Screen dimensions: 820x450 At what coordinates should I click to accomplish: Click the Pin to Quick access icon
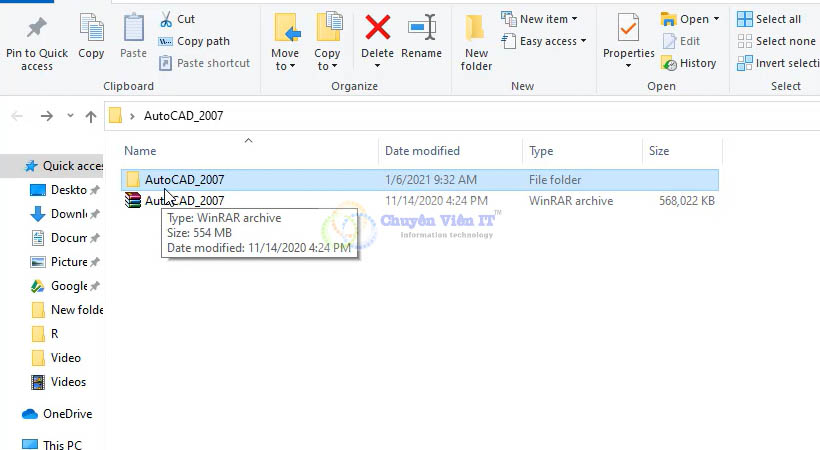37,28
